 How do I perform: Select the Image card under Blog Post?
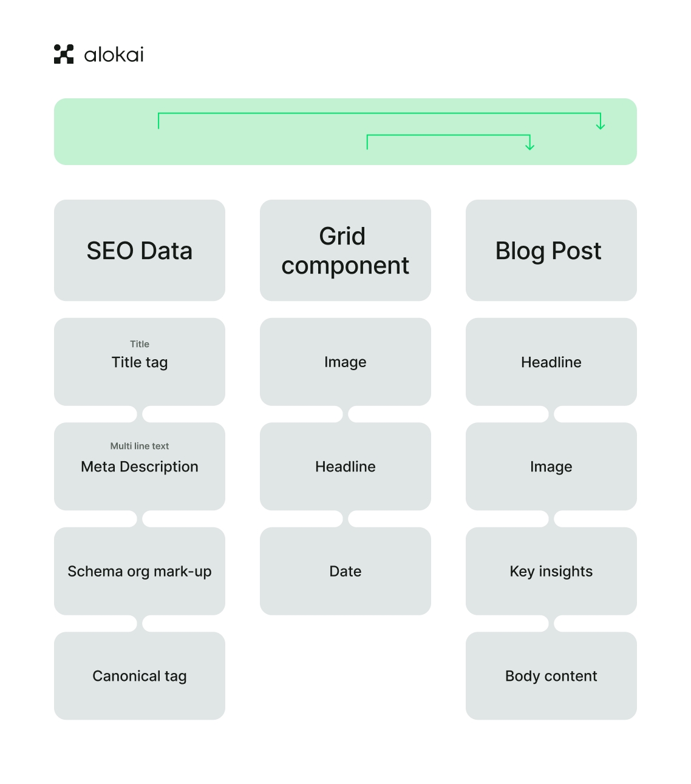[551, 467]
